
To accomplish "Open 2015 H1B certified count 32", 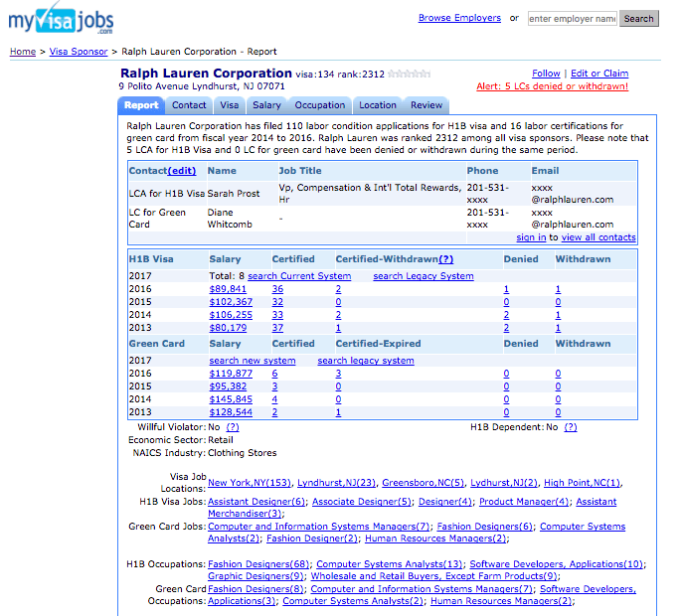I will pyautogui.click(x=277, y=302).
